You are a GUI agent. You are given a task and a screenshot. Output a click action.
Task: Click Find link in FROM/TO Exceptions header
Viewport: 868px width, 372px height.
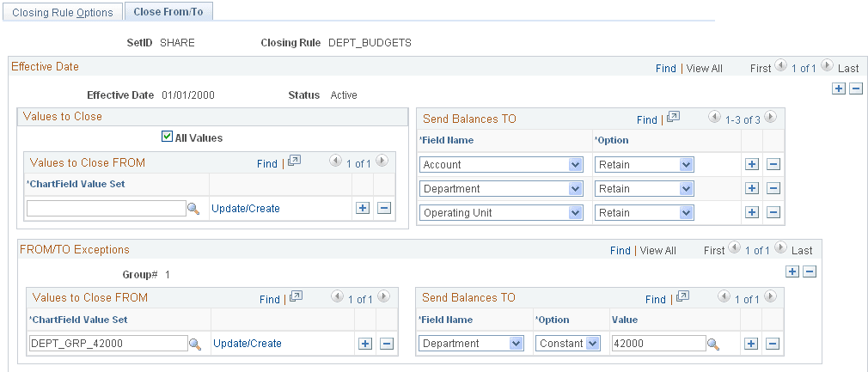(620, 251)
